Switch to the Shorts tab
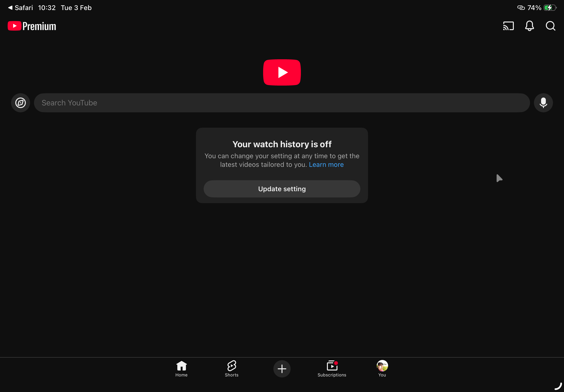Image resolution: width=564 pixels, height=392 pixels. click(232, 369)
